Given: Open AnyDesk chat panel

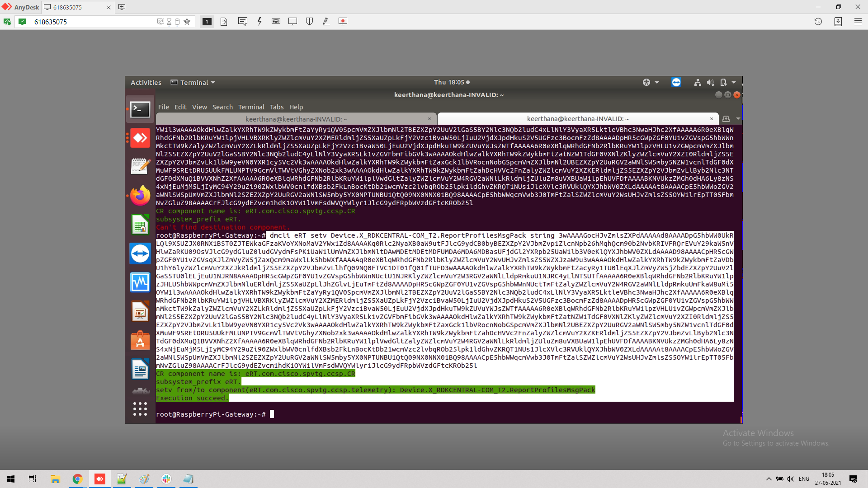Looking at the screenshot, I should 243,22.
